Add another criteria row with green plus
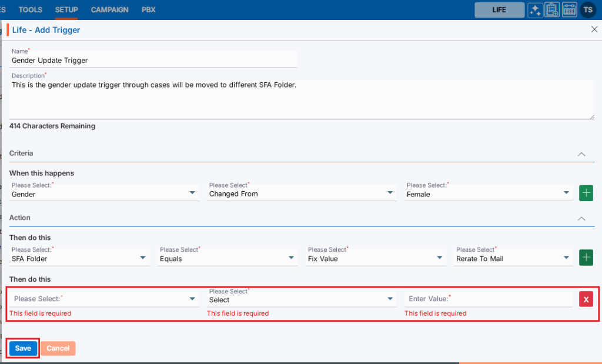Screen dimensions: 602x364 (586, 193)
